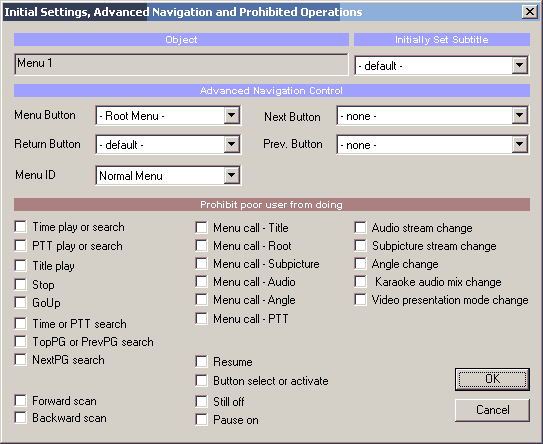Tick the Menu call - Root checkbox

tap(201, 246)
